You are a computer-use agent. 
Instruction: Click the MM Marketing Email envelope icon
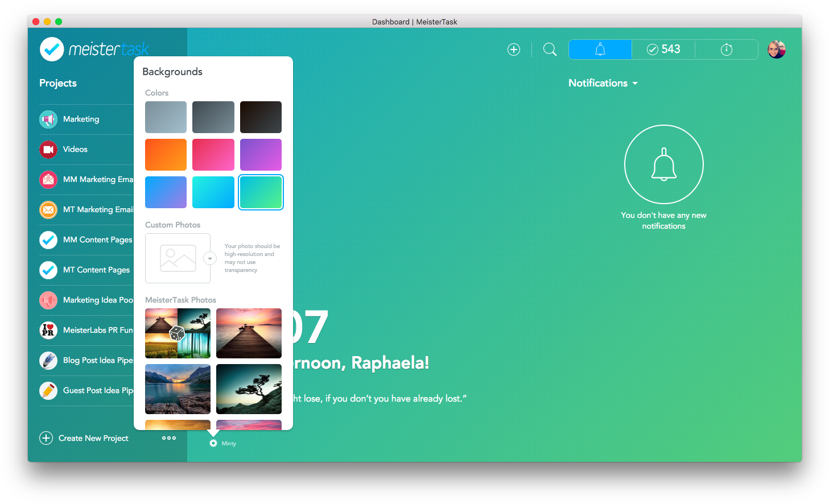tap(48, 180)
